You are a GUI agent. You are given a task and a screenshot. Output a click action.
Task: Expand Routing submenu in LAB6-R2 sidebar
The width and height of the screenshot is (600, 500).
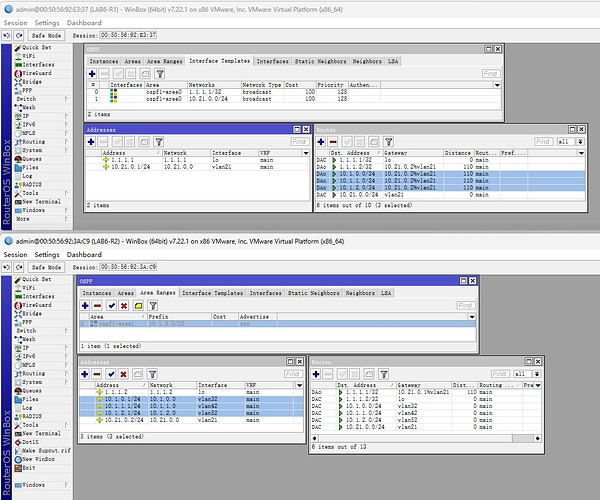pyautogui.click(x=66, y=373)
